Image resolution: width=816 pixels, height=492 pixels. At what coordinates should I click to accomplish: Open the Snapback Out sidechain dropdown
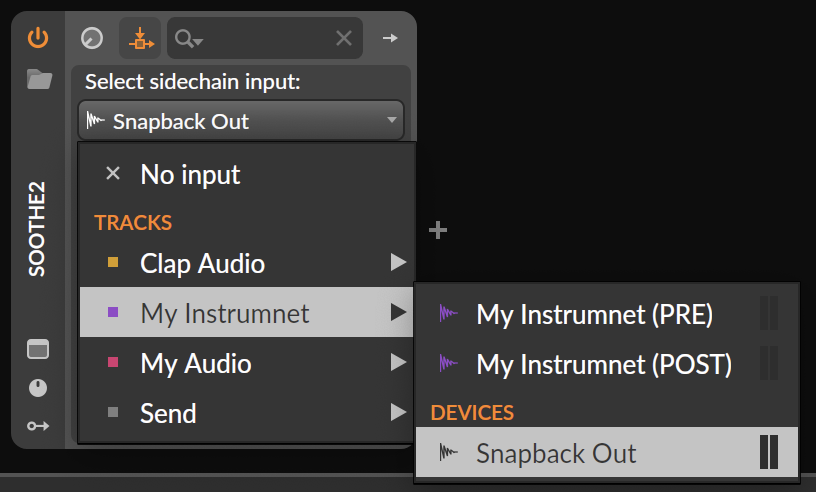[x=241, y=121]
